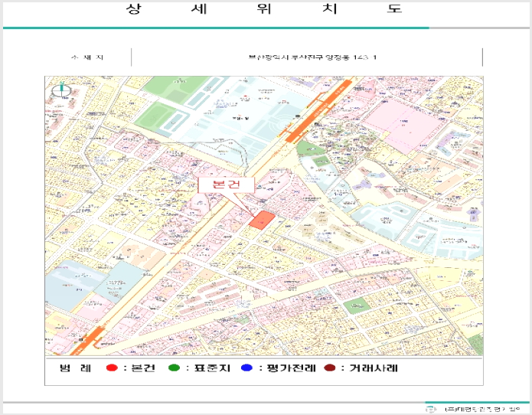Click the small green park square at lower right
This screenshot has height=415, width=532.
(x=357, y=306)
